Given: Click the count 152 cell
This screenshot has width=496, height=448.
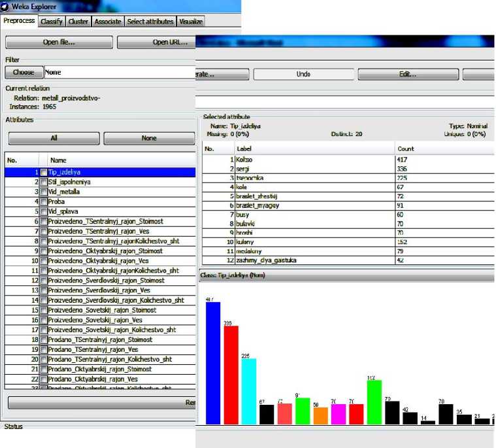Looking at the screenshot, I should (x=444, y=242).
